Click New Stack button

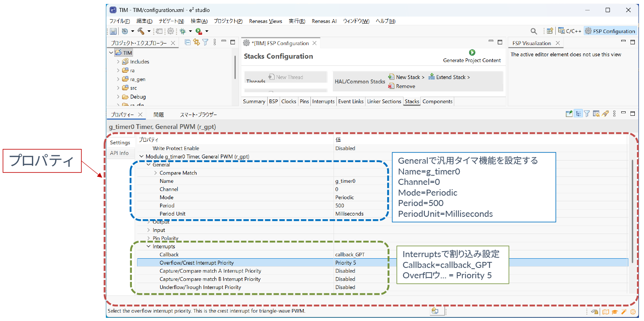406,77
